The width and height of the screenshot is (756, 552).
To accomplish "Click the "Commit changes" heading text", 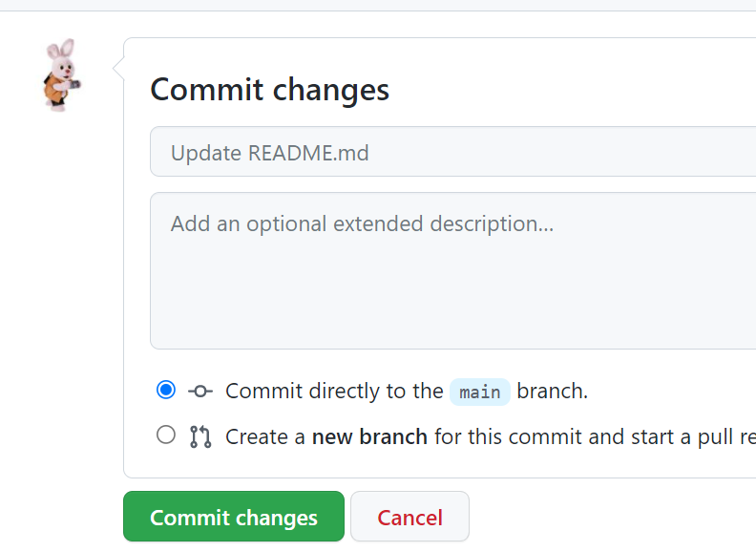I will click(270, 90).
